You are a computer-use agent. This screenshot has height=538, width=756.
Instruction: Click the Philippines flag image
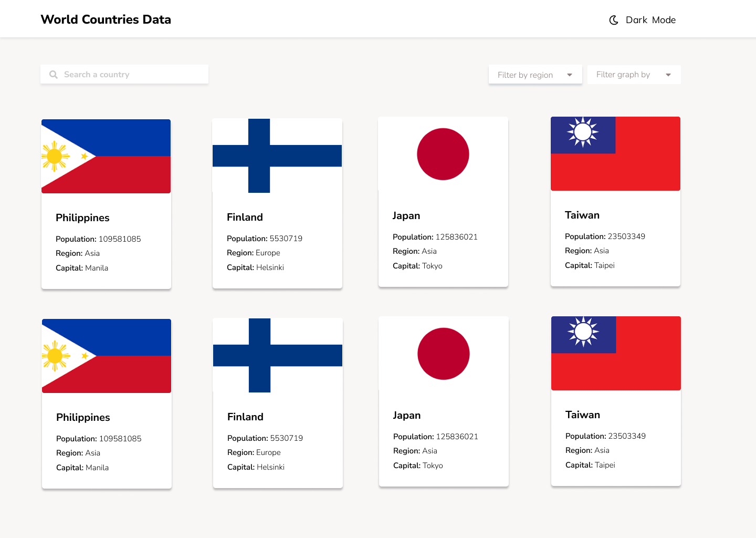[x=106, y=156]
